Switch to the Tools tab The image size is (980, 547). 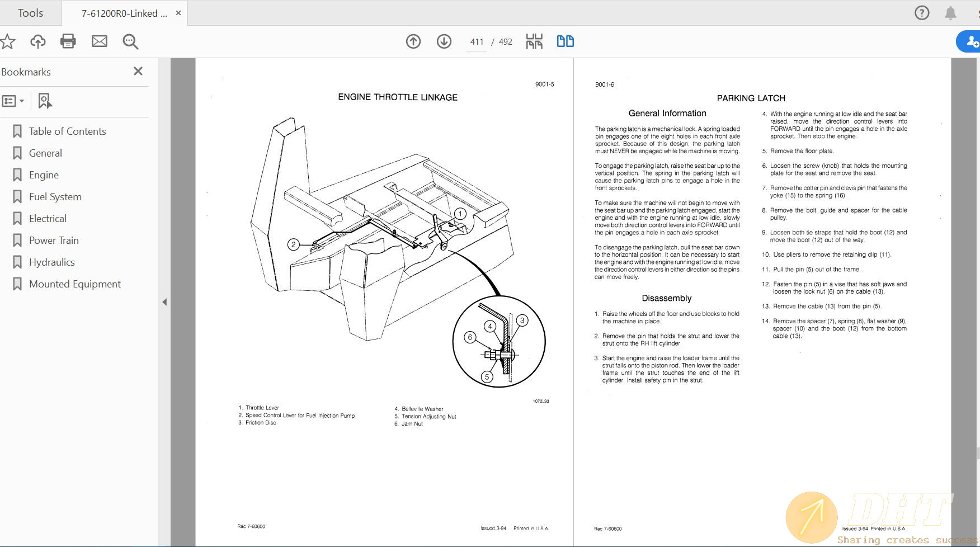coord(30,12)
